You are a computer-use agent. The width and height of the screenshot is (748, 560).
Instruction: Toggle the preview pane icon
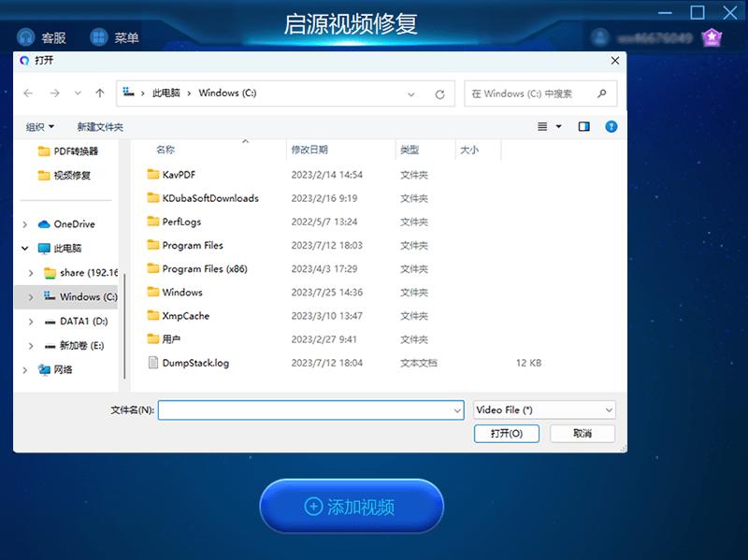click(x=584, y=126)
